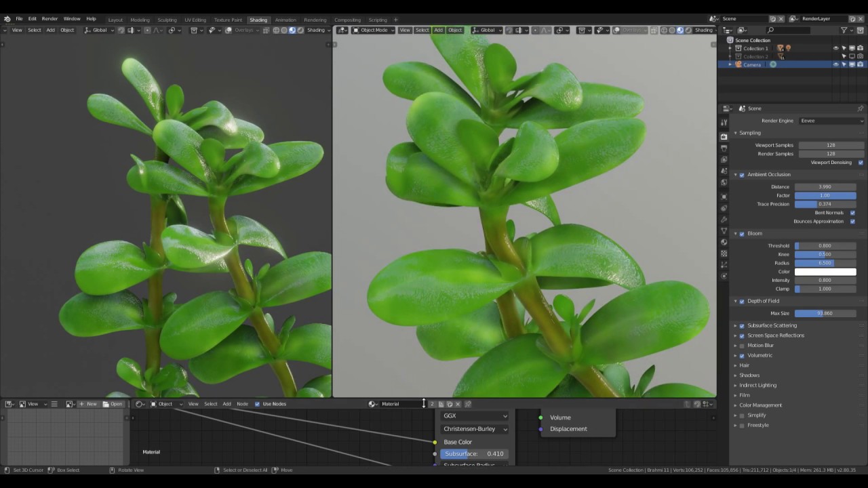This screenshot has width=868, height=488.
Task: Pin the Scene properties panel
Action: 860,108
